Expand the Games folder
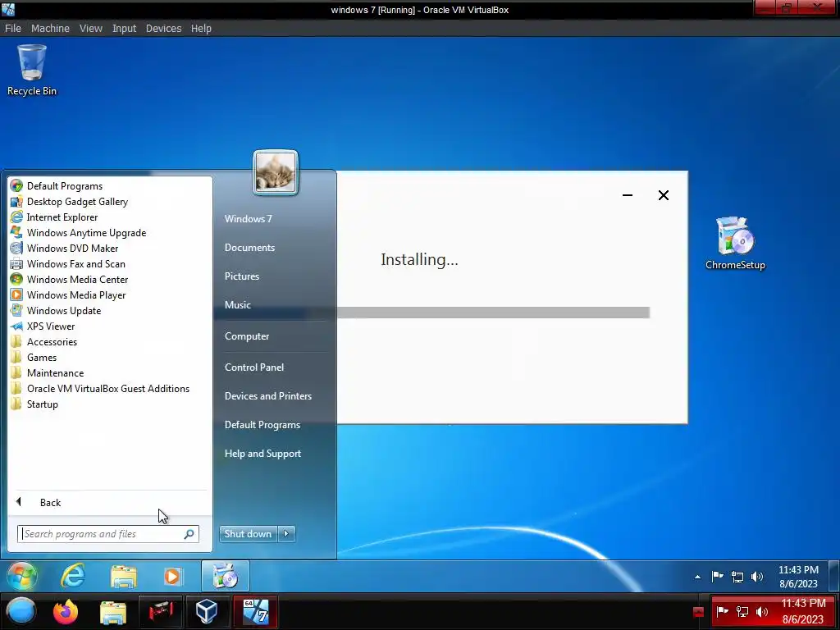The height and width of the screenshot is (630, 840). click(x=41, y=357)
